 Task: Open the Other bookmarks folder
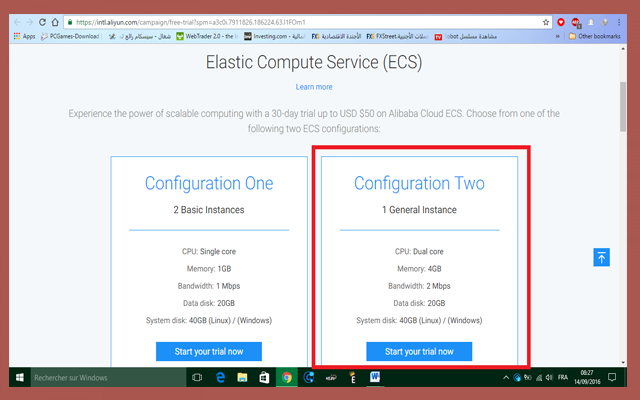pyautogui.click(x=595, y=36)
